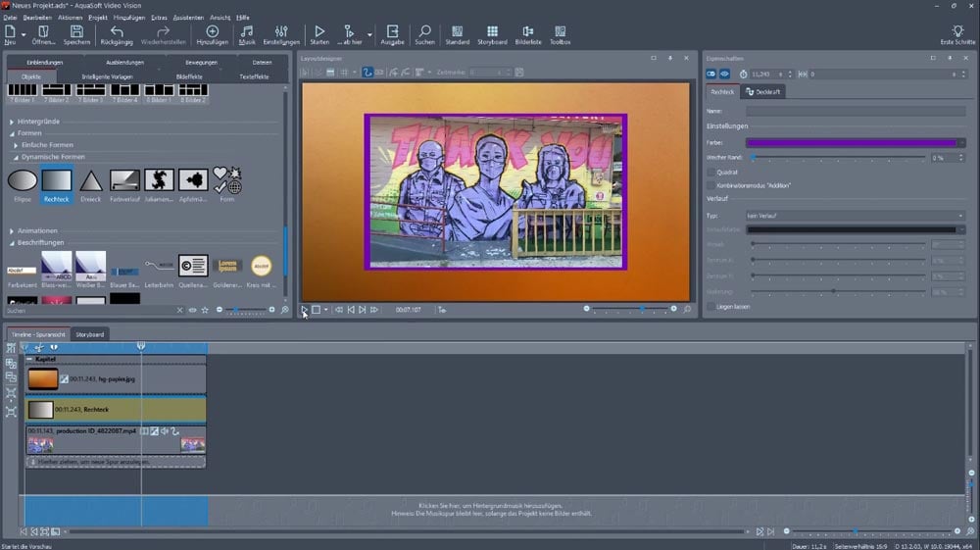Switch to the Storyboard view icon
The height and width of the screenshot is (550, 980).
click(492, 32)
